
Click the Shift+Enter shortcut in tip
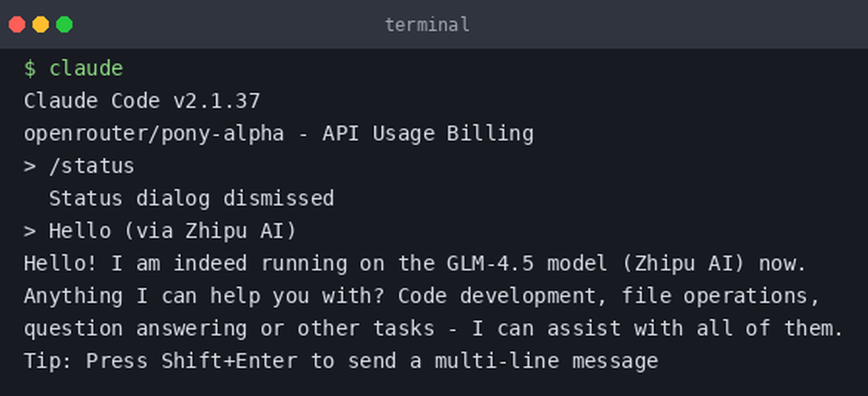click(229, 362)
